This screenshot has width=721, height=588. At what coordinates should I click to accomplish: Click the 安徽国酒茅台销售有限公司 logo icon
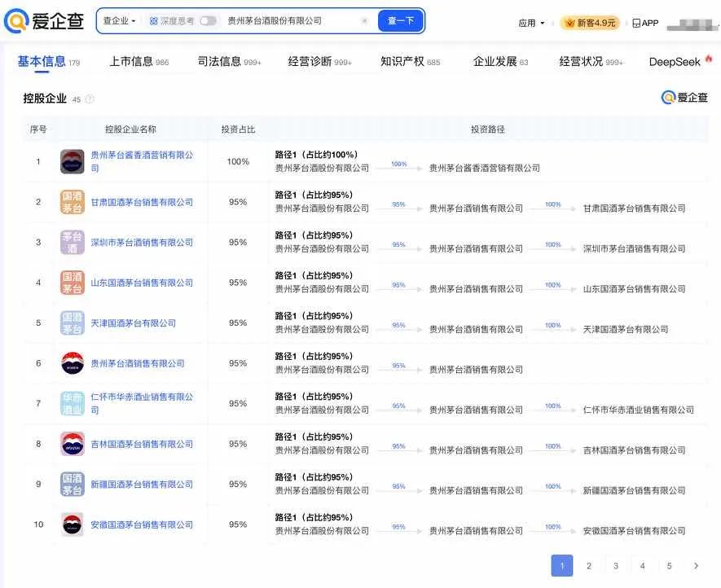(73, 524)
